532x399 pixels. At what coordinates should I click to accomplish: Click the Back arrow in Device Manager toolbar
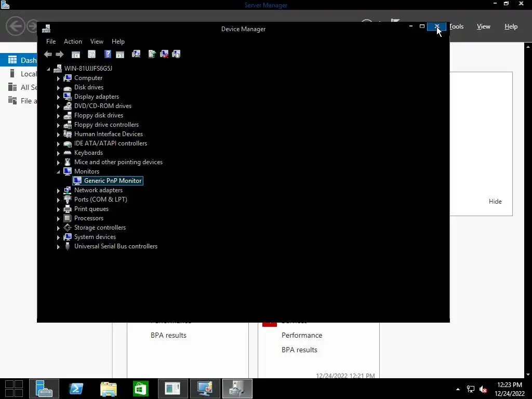[x=48, y=54]
